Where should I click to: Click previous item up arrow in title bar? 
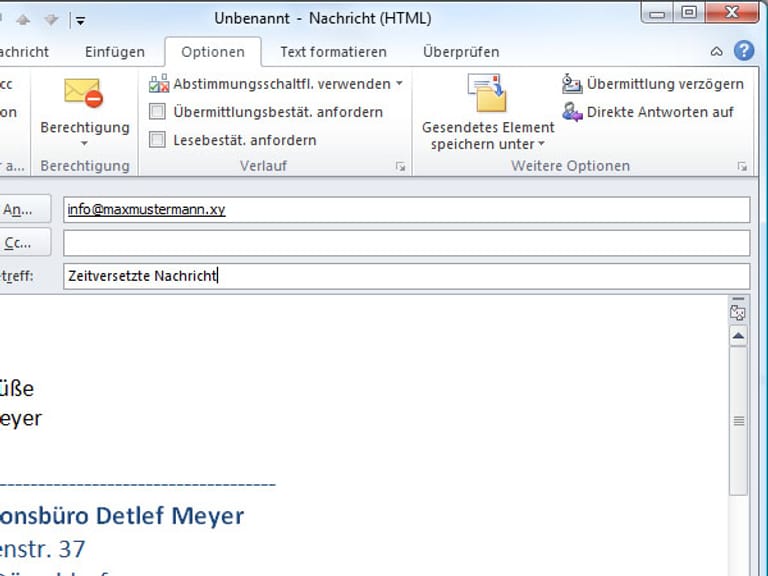(23, 20)
